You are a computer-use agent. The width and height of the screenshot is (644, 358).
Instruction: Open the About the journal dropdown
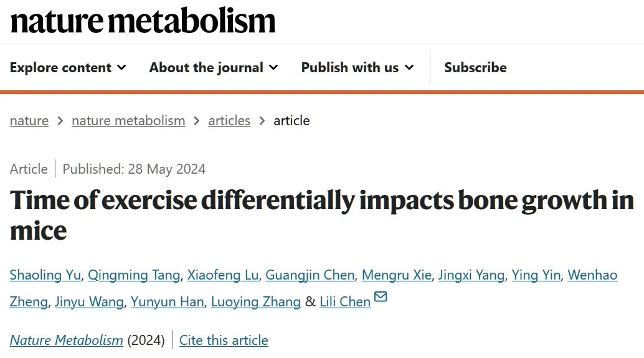214,67
